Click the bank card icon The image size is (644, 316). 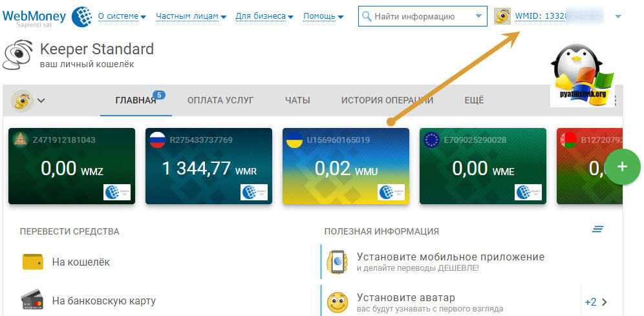pyautogui.click(x=32, y=300)
